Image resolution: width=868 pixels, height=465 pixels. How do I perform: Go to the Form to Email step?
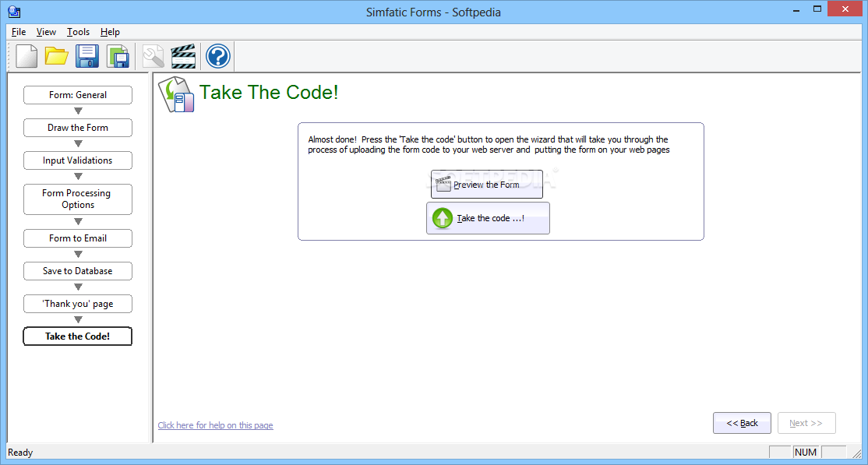pos(77,238)
